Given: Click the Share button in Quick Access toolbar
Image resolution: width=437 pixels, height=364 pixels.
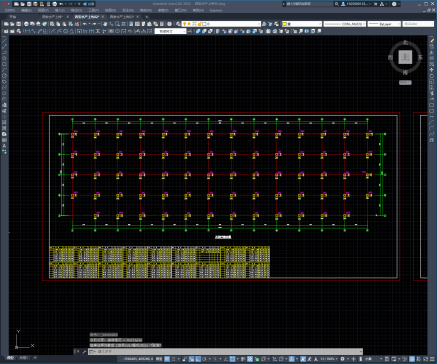Looking at the screenshot, I should coord(88,4).
